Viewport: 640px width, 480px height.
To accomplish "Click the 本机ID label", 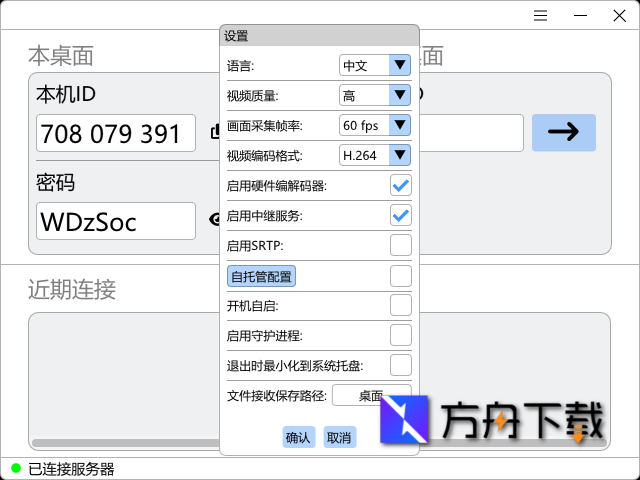I will pyautogui.click(x=66, y=94).
